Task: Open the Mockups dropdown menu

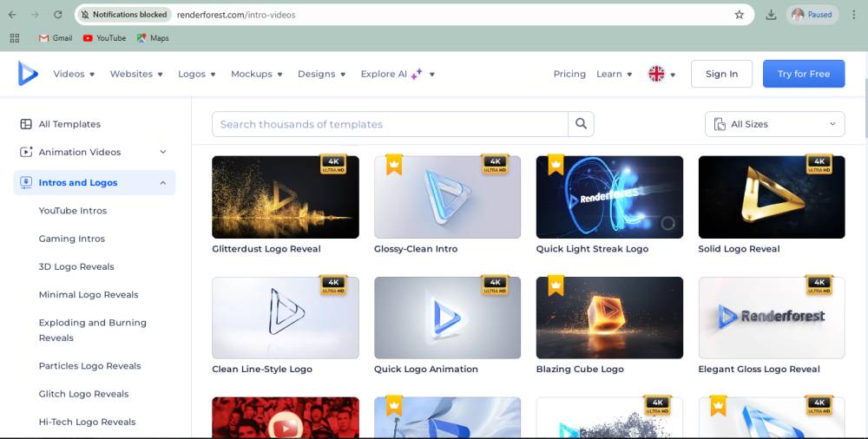Action: [257, 74]
